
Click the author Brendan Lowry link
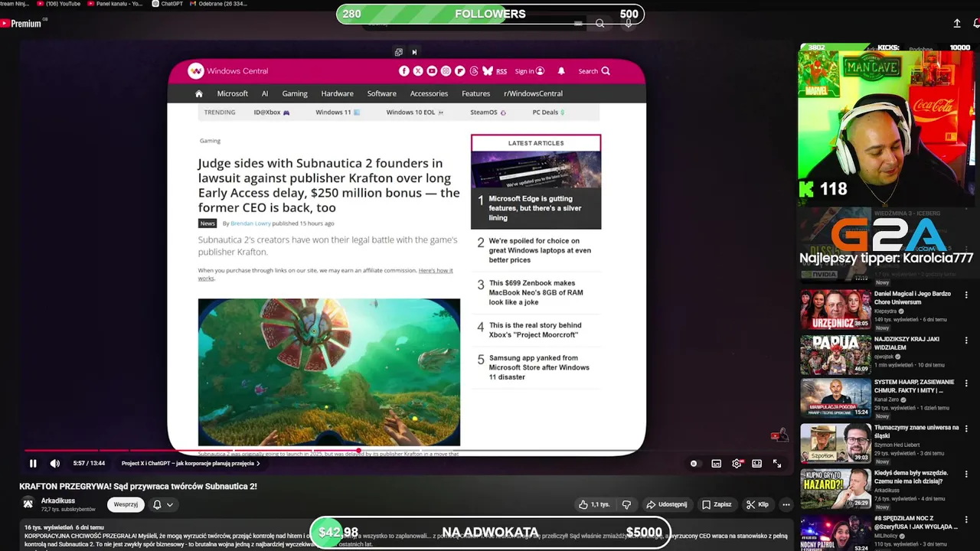250,223
